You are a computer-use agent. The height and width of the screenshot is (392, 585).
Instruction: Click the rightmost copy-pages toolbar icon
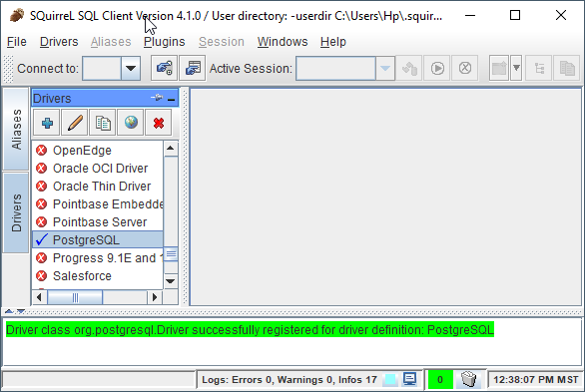(567, 68)
